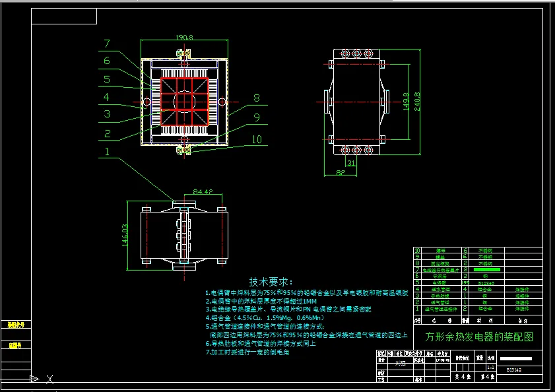The height and width of the screenshot is (392, 555).
Task: Click the 1:1 scale cell in title block
Action: coord(490,368)
